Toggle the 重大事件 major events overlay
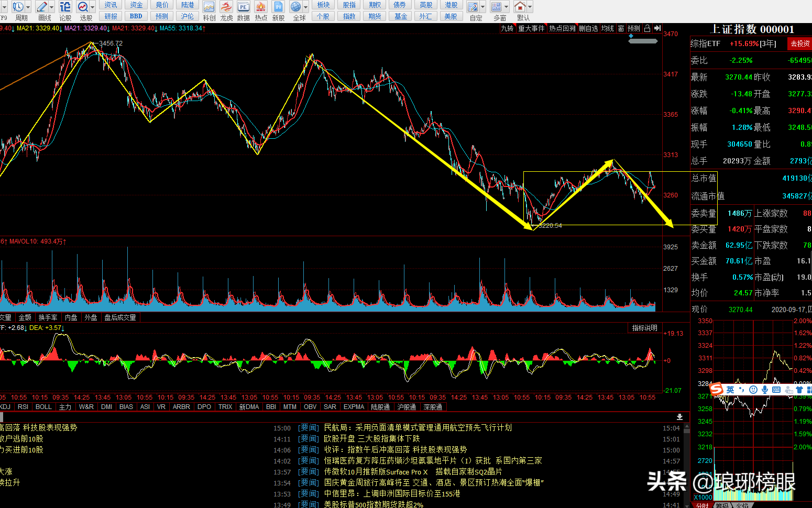 point(531,28)
